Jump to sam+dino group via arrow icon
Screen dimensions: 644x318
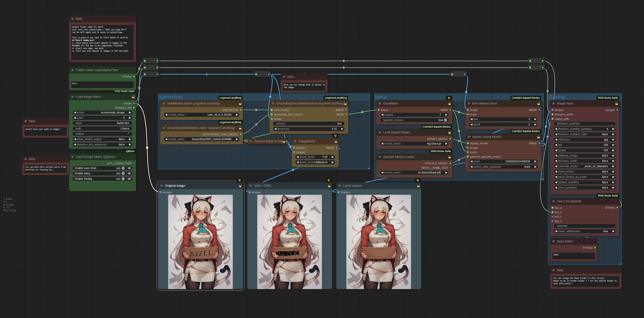[x=129, y=168]
